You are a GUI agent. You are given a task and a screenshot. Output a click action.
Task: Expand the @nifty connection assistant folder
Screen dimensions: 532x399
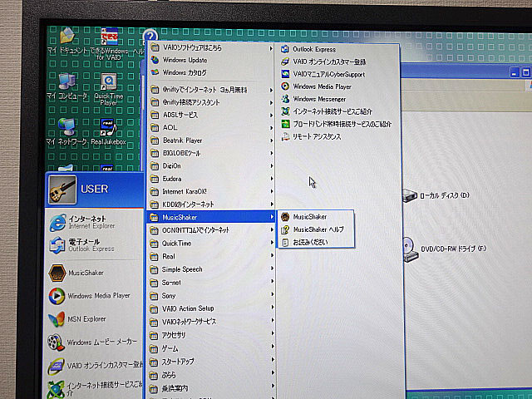click(211, 102)
